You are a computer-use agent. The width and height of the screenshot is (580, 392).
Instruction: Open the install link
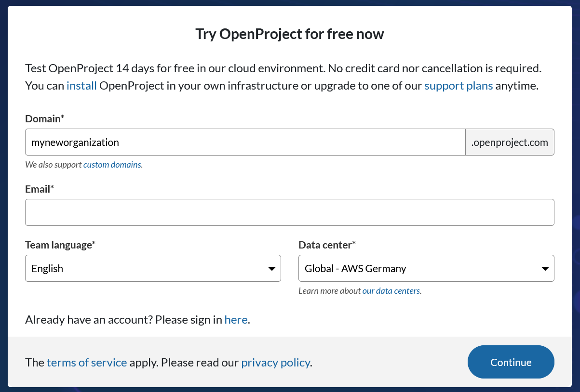81,85
